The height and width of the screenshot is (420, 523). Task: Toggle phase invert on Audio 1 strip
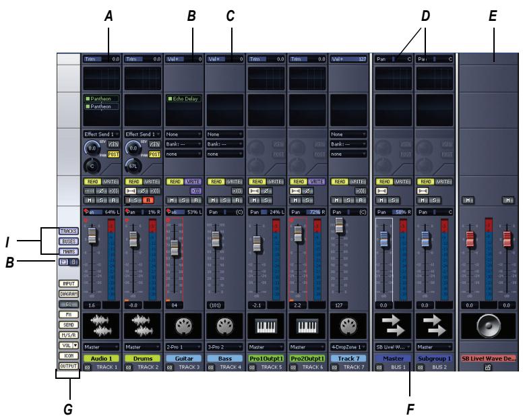pyautogui.click(x=101, y=191)
